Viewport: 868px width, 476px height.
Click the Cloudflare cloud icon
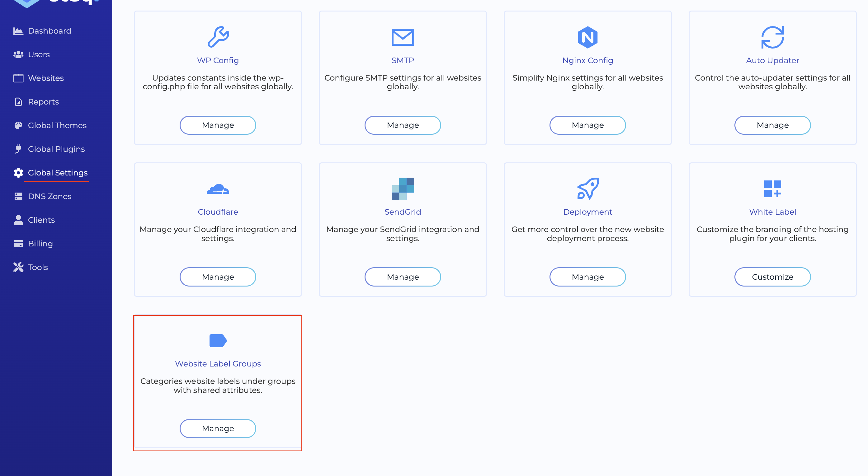218,189
